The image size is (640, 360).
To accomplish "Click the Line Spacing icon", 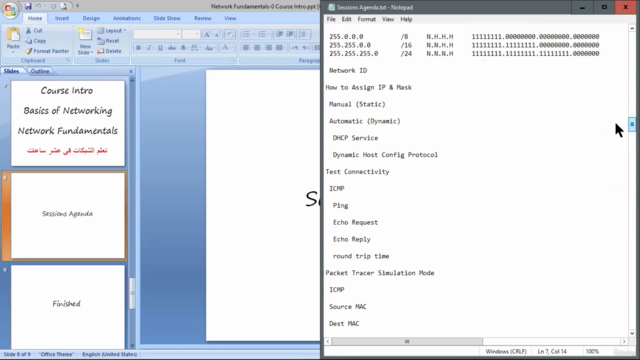I will 303,34.
